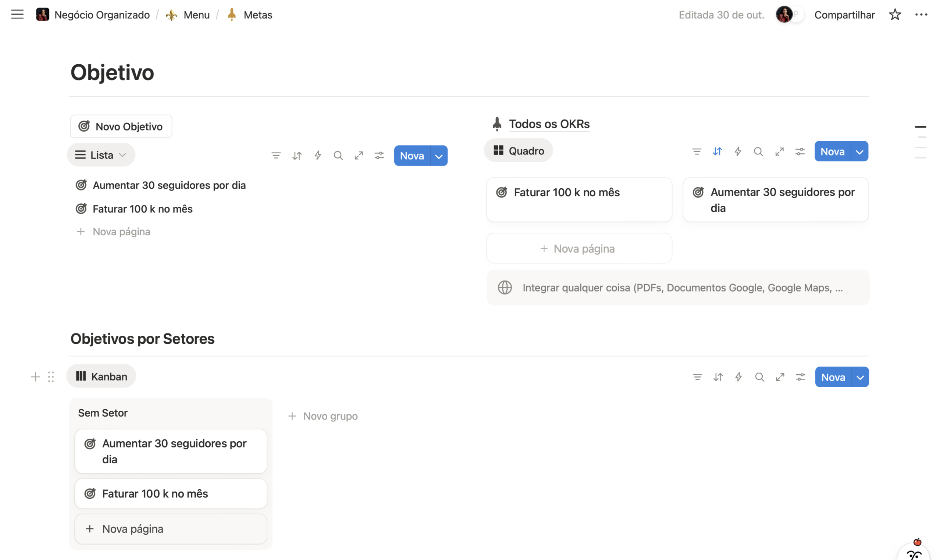940x560 pixels.
Task: Open view settings icon in Kanban toolbar
Action: tap(800, 377)
